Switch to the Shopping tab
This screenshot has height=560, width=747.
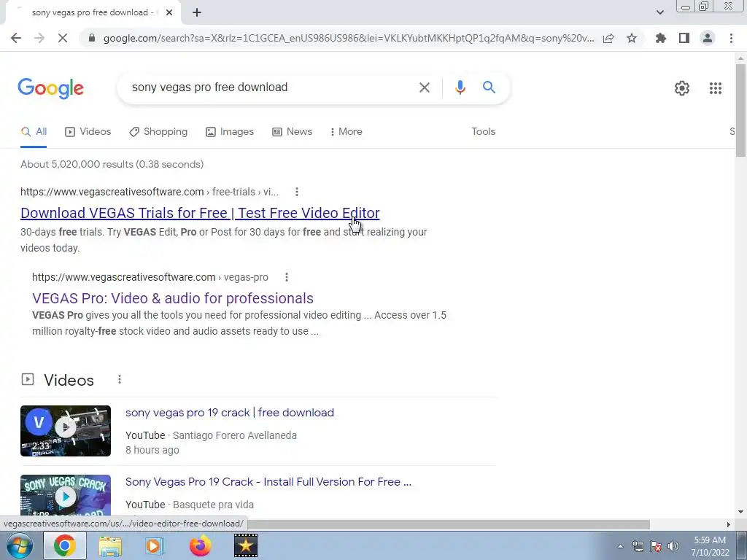click(158, 132)
